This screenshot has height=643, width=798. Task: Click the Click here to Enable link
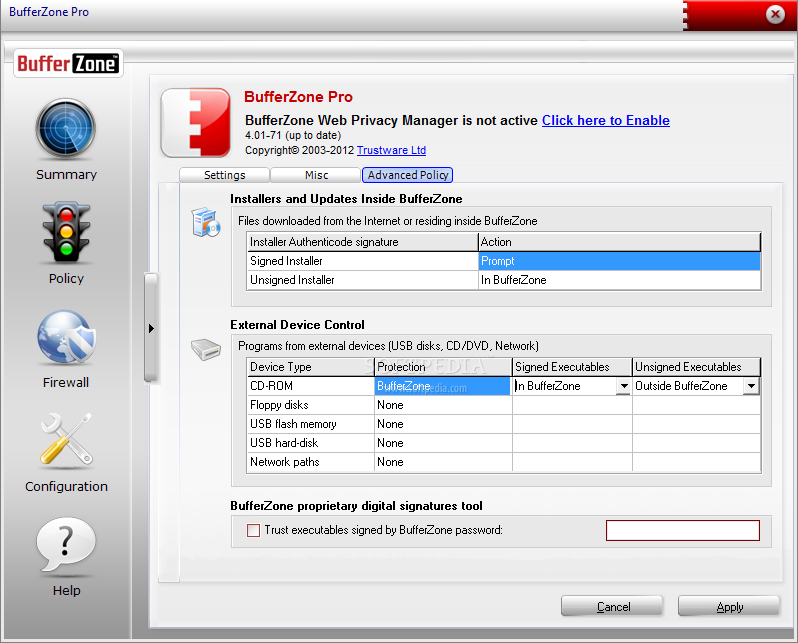[606, 120]
